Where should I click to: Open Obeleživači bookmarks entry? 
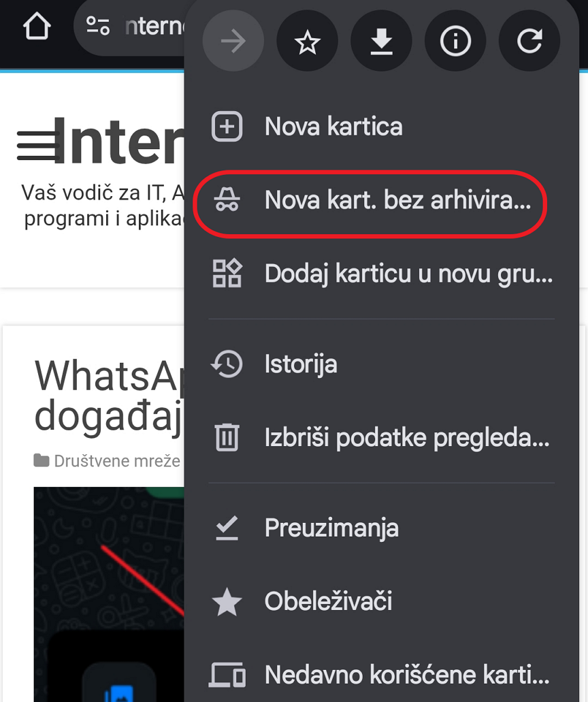coord(381,601)
